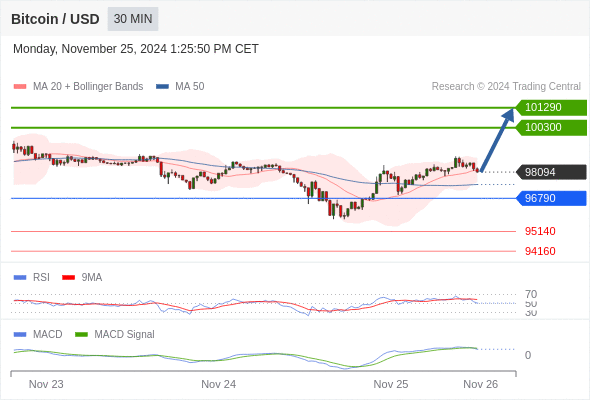
Task: Click the MA 20 + Bollinger Bands red swatch
Action: tap(20, 87)
